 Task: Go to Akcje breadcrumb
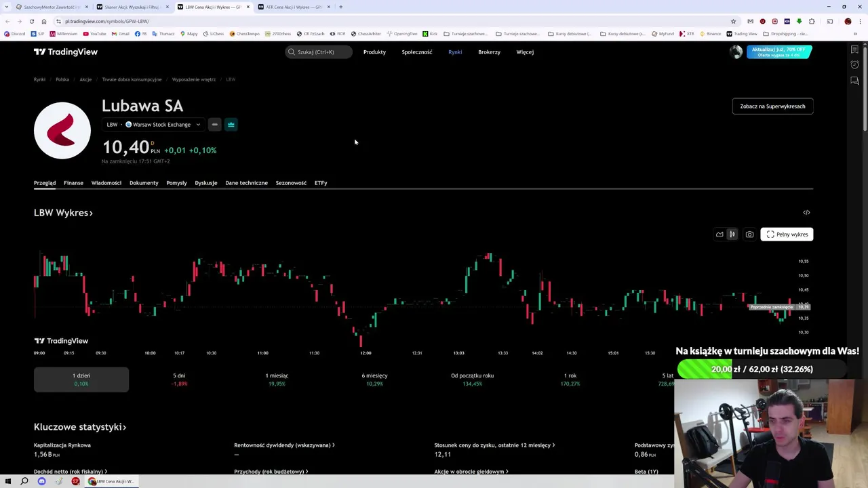[x=85, y=79]
